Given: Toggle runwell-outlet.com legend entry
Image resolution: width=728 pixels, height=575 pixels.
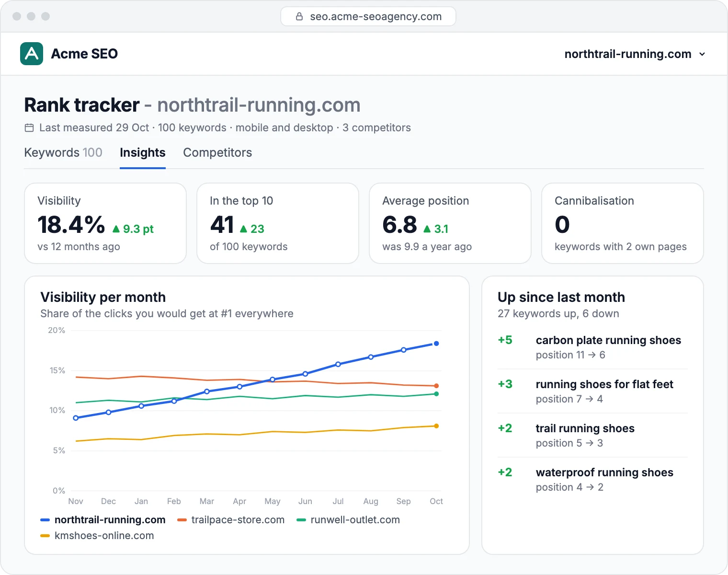Looking at the screenshot, I should click(x=348, y=520).
